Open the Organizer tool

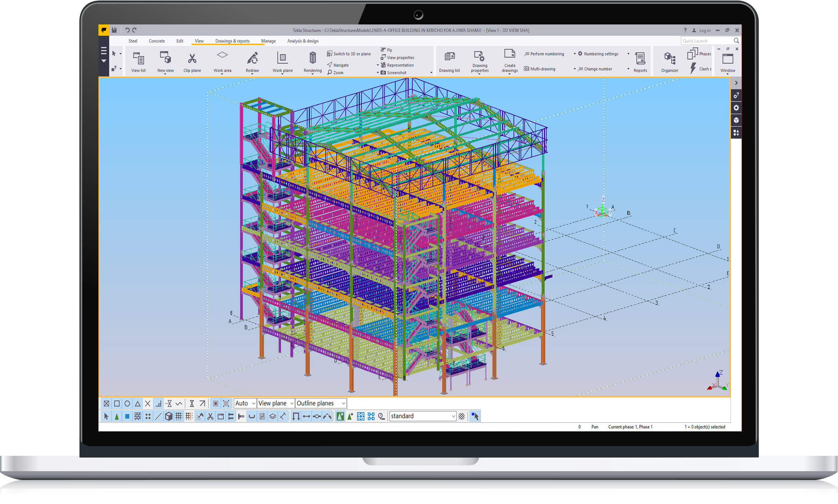click(x=669, y=58)
